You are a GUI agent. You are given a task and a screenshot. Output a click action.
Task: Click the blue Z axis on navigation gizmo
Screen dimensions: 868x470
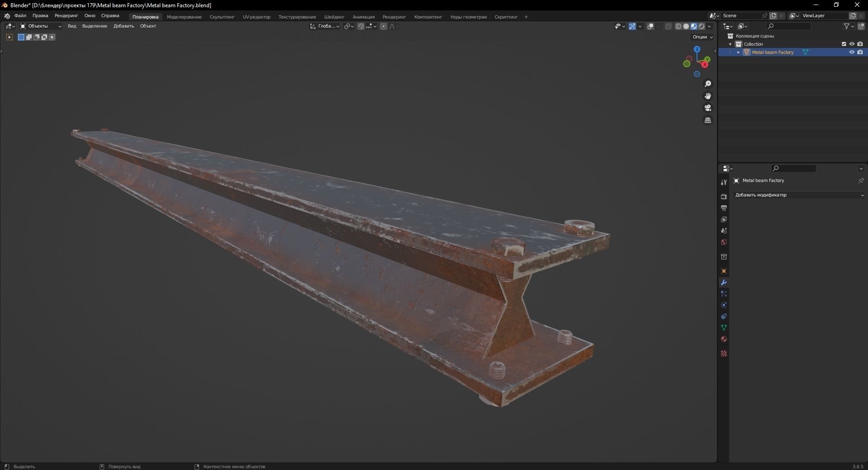pos(697,49)
